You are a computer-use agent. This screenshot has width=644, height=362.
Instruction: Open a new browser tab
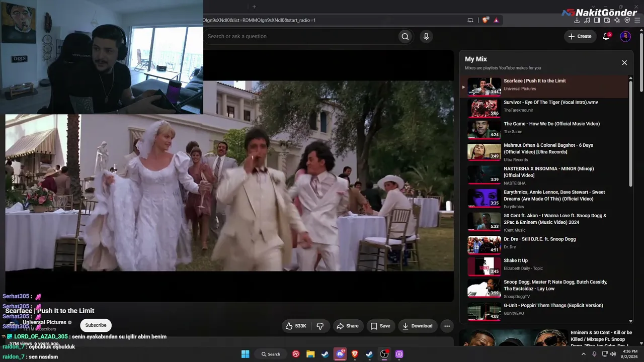254,7
